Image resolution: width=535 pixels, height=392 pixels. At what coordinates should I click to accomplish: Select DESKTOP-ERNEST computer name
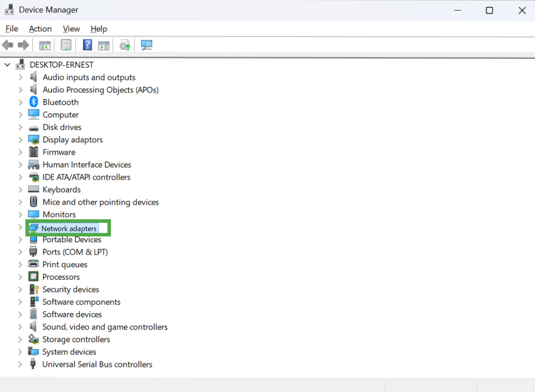click(62, 64)
